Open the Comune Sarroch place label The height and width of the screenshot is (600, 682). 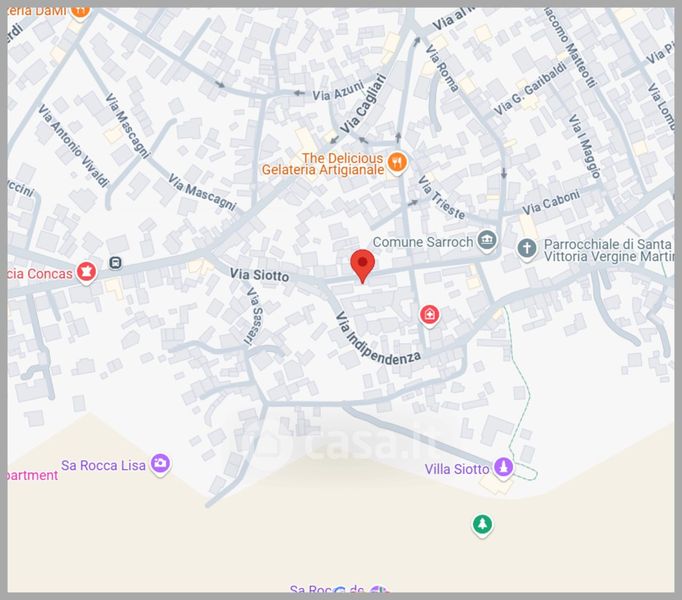pyautogui.click(x=420, y=242)
